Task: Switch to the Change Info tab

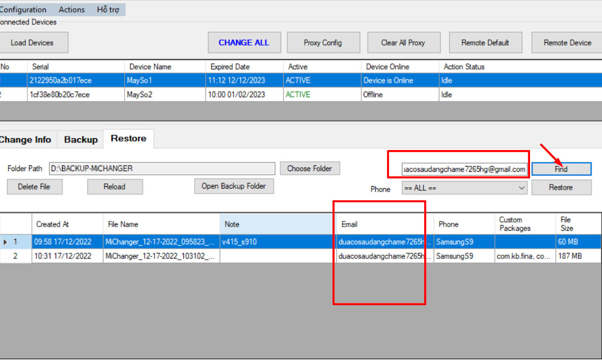Action: [x=25, y=140]
